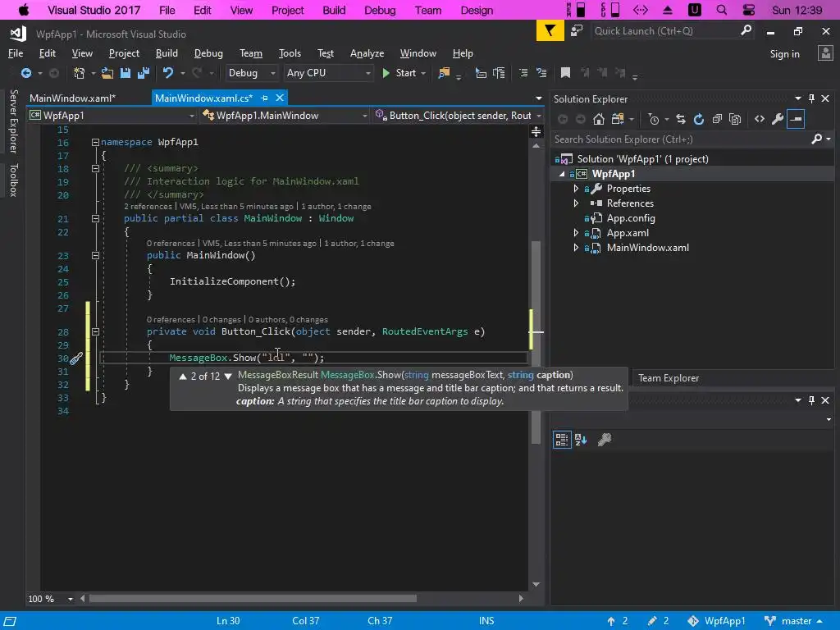Open the Toolbox side tab
840x630 pixels.
point(13,180)
